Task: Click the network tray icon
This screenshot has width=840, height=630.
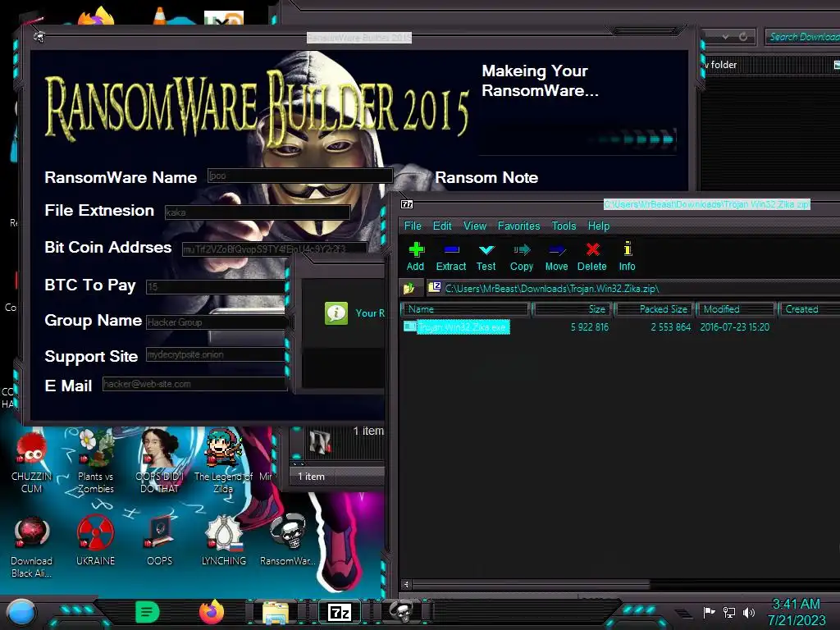Action: [x=729, y=612]
